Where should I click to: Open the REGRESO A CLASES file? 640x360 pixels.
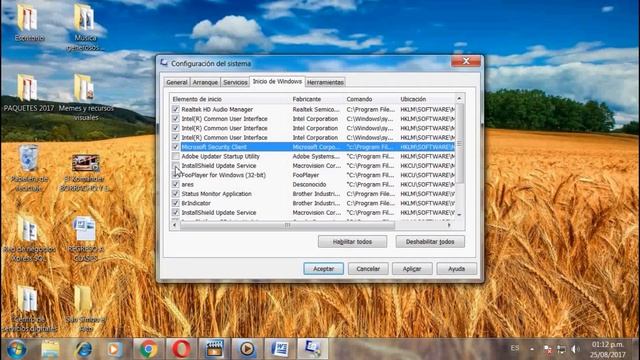tap(85, 239)
